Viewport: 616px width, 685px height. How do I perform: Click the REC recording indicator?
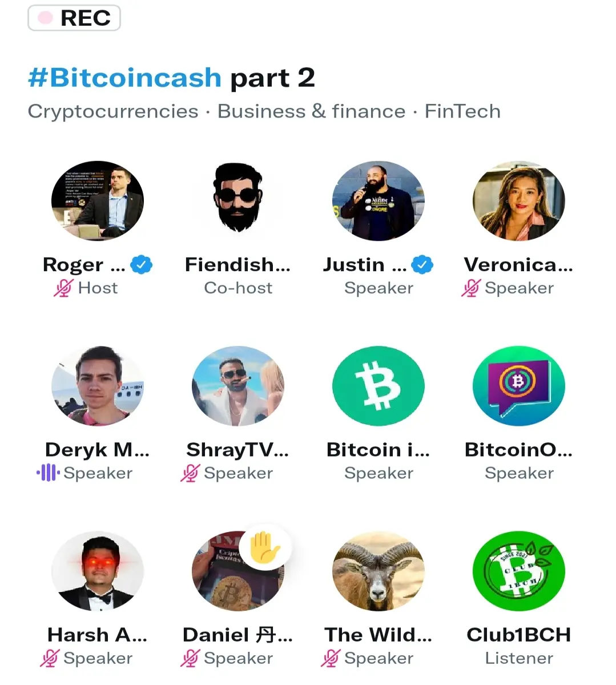pos(74,18)
